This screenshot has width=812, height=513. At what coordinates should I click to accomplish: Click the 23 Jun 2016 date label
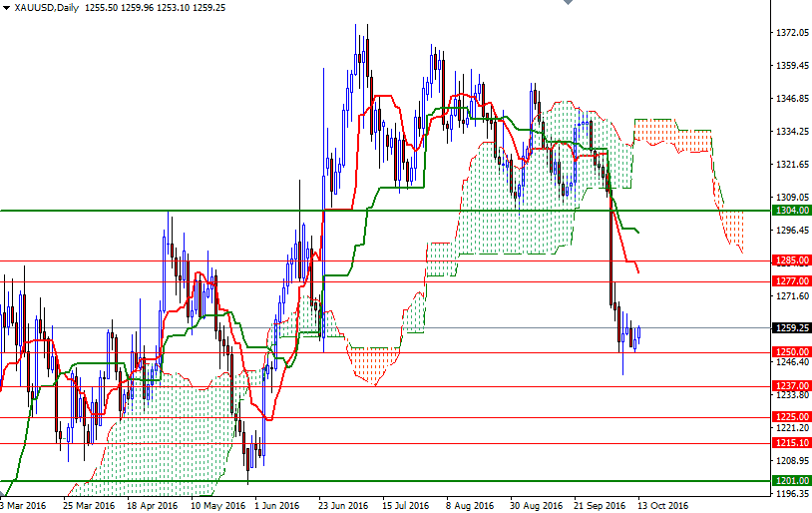[343, 505]
